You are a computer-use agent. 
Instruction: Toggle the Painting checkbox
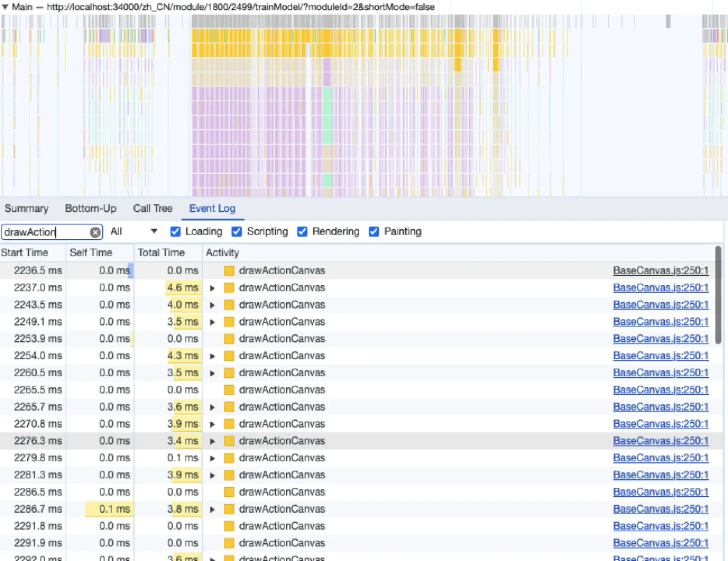374,232
